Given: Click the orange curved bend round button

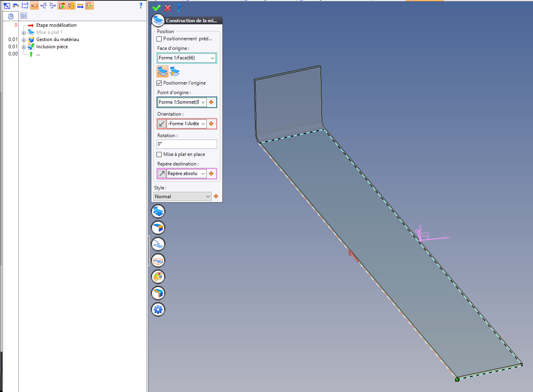Looking at the screenshot, I should (158, 293).
